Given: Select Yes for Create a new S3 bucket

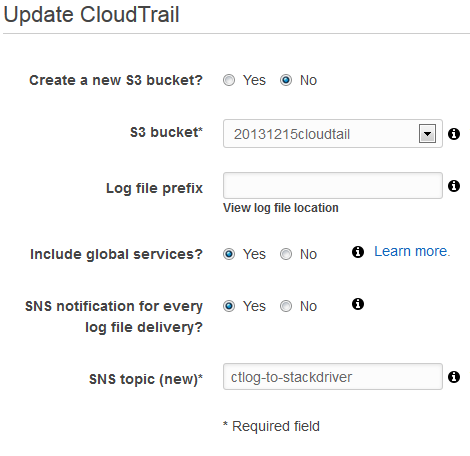Looking at the screenshot, I should click(229, 80).
